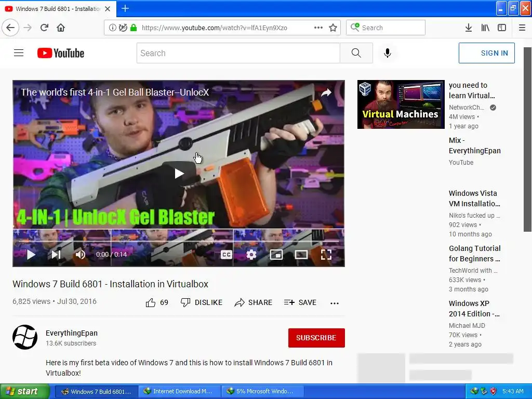Click the Firefox toolbar search field
The image size is (532, 399).
[386, 28]
